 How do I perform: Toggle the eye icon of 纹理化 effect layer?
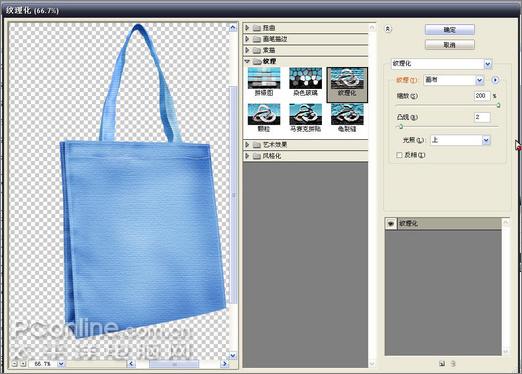(391, 224)
